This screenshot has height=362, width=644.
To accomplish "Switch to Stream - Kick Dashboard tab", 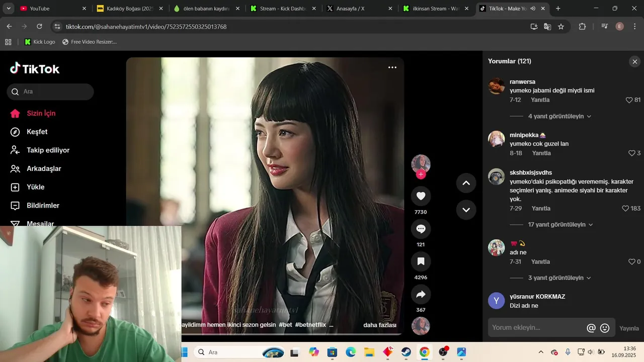I will [283, 9].
